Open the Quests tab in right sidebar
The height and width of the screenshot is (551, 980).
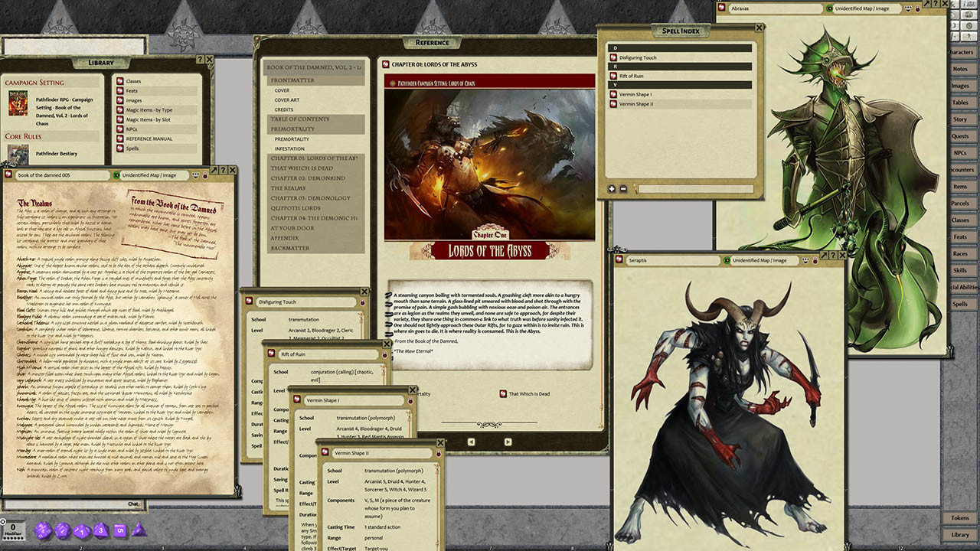coord(959,136)
